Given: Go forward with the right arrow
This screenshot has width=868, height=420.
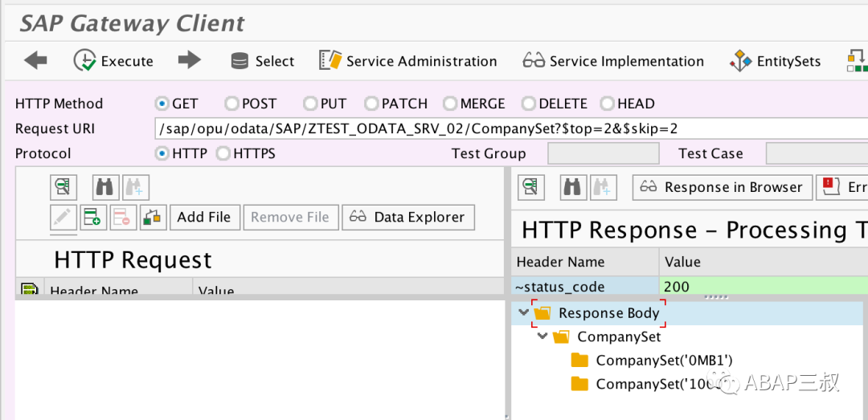Looking at the screenshot, I should pos(190,60).
